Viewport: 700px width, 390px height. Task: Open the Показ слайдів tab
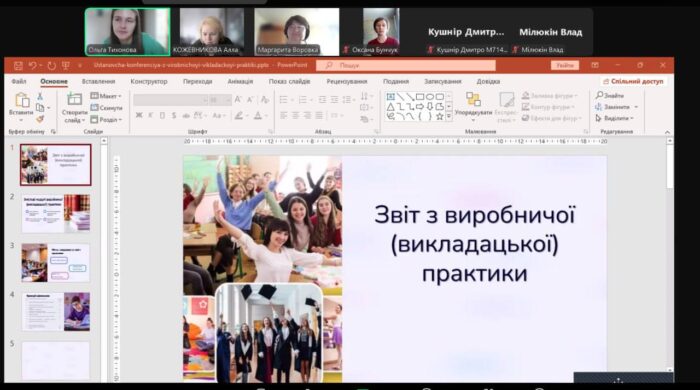pyautogui.click(x=289, y=82)
